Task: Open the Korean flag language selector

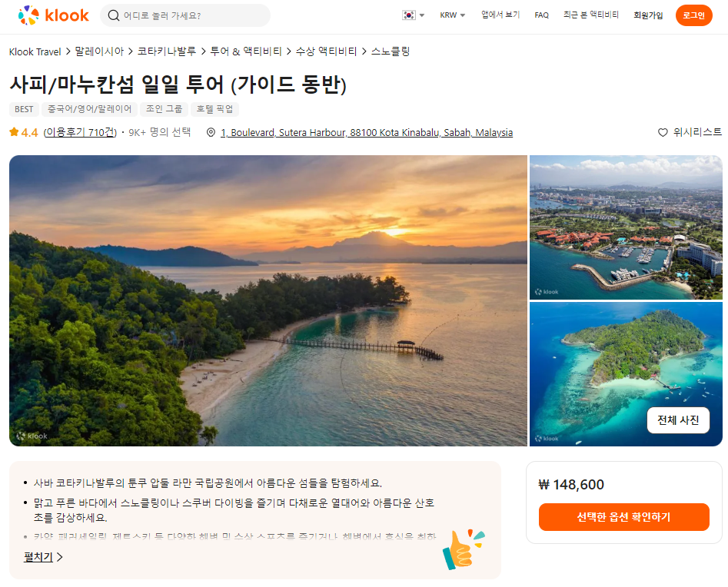Action: [x=414, y=15]
